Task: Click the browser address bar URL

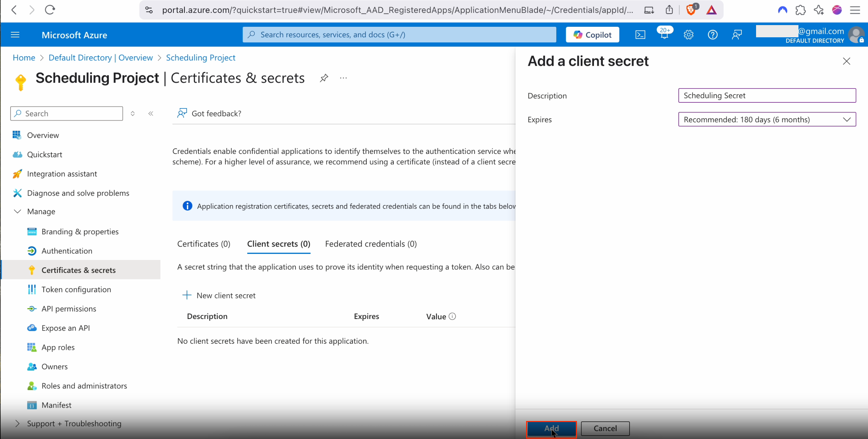Action: click(398, 10)
